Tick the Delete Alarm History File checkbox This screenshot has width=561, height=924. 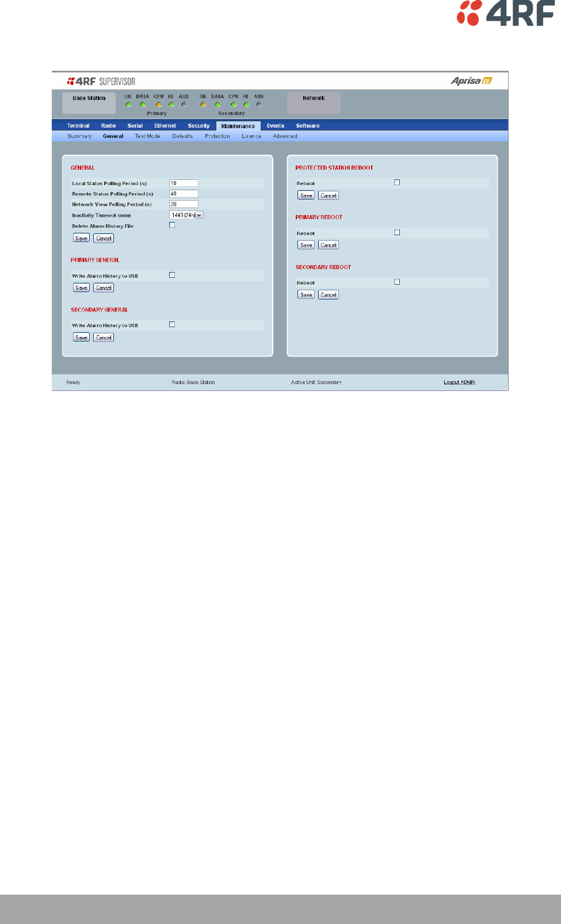[x=172, y=225]
